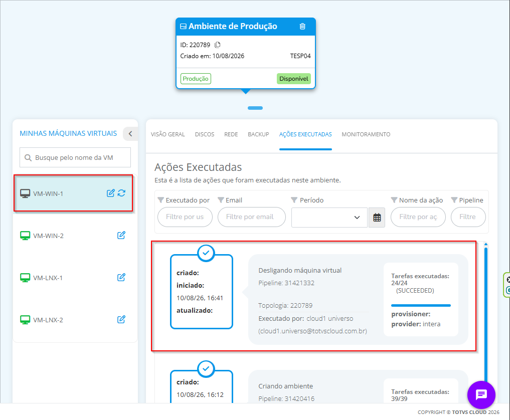
Task: Click the Pipeline: 31420416 text
Action: click(x=286, y=398)
